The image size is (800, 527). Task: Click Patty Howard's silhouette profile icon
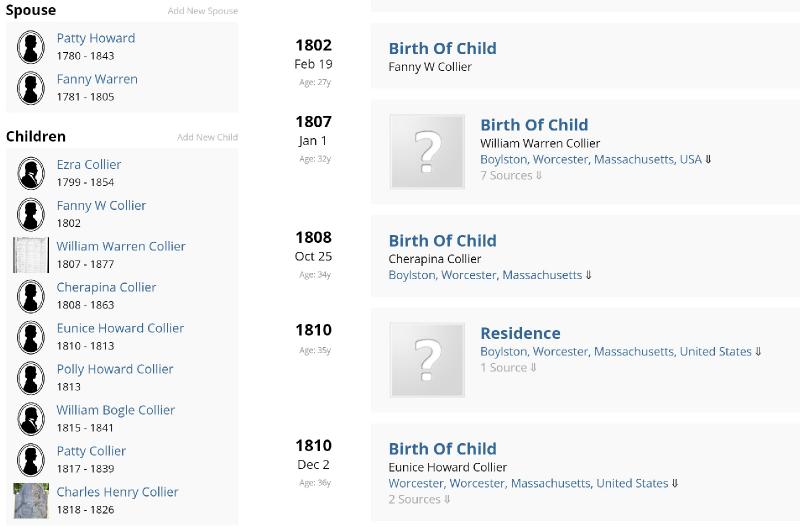(x=31, y=46)
